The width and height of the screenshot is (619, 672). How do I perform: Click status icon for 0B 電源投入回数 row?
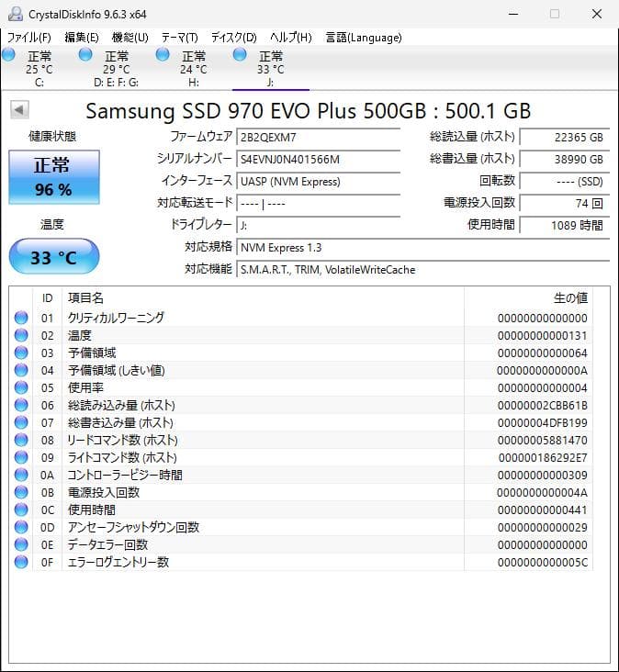(21, 492)
